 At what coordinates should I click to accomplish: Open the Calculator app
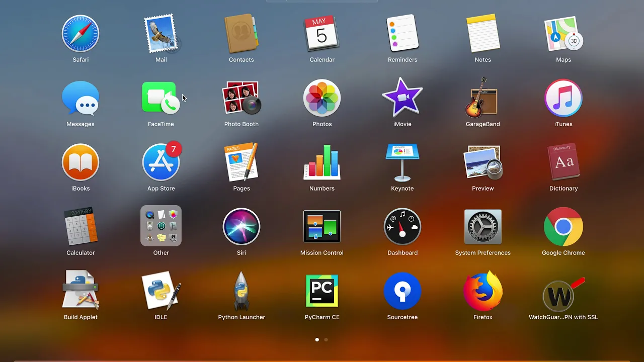point(80,227)
